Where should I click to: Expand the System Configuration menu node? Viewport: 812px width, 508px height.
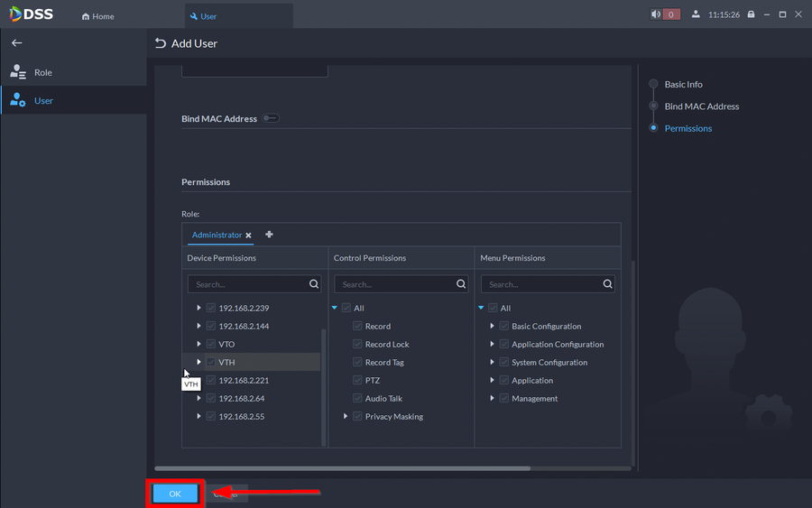[492, 363]
